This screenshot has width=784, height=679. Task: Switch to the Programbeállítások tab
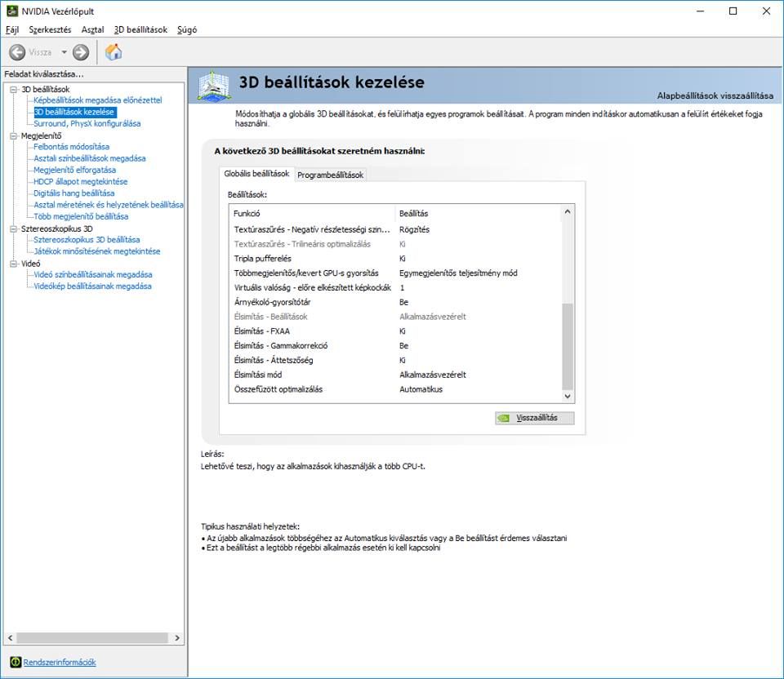tap(330, 175)
